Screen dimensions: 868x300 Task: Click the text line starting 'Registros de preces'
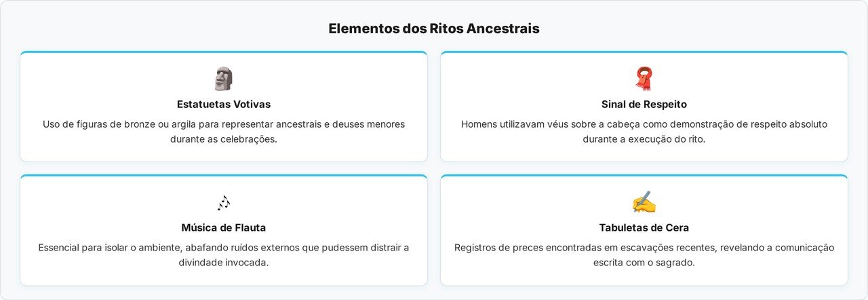pyautogui.click(x=644, y=248)
